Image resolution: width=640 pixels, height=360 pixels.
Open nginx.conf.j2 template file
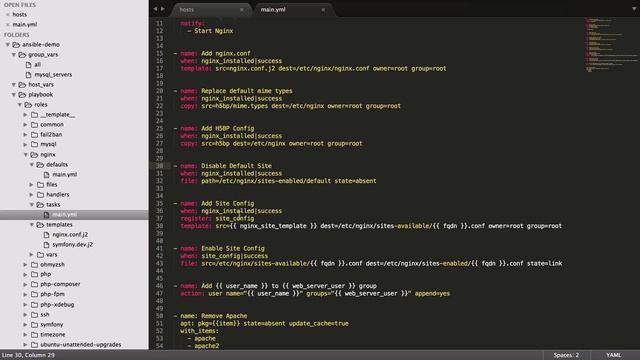70,235
